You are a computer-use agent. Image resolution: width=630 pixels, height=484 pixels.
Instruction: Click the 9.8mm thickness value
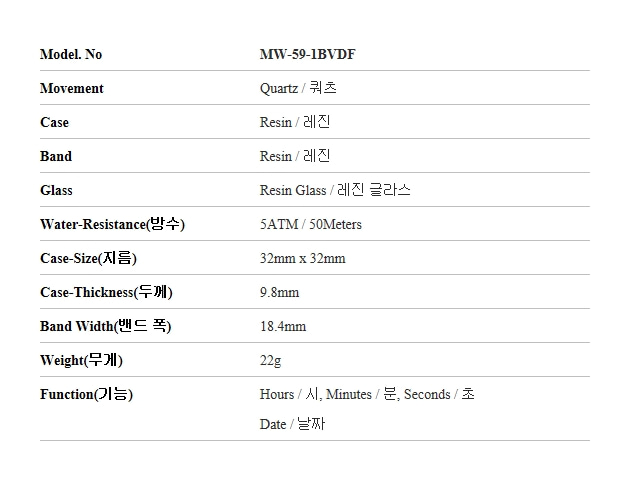click(279, 292)
